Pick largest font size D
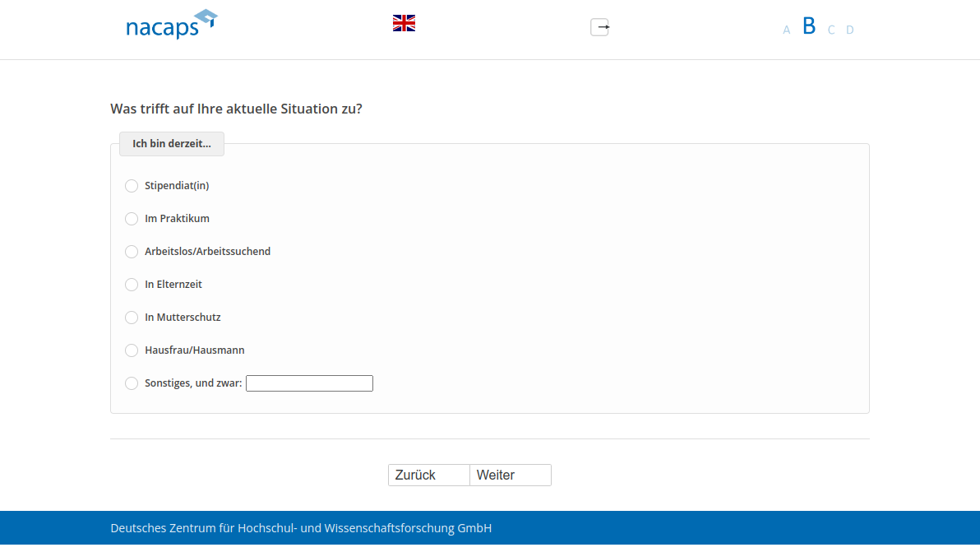Image resolution: width=980 pixels, height=552 pixels. point(850,30)
